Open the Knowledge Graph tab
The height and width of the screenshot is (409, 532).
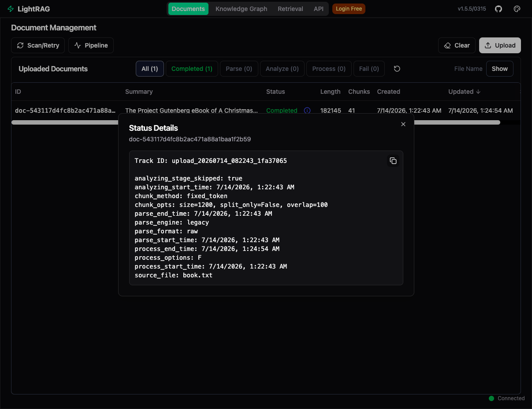click(242, 9)
